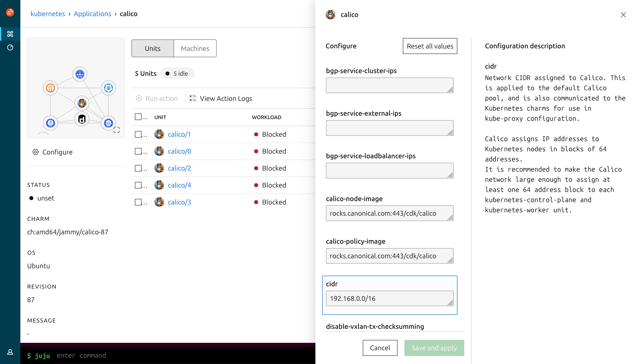The width and height of the screenshot is (641, 364).
Task: Click calico/4 unit charm icon
Action: click(159, 185)
